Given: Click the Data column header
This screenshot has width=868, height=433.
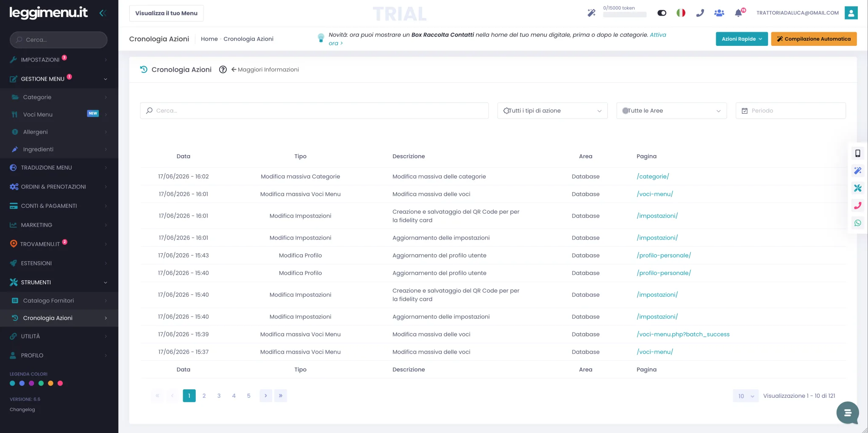Looking at the screenshot, I should pyautogui.click(x=183, y=156).
